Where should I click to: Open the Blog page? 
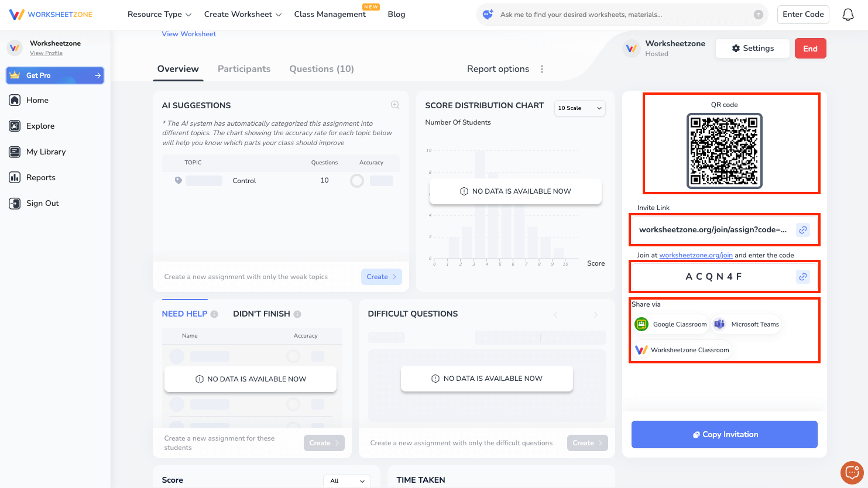[x=396, y=14]
